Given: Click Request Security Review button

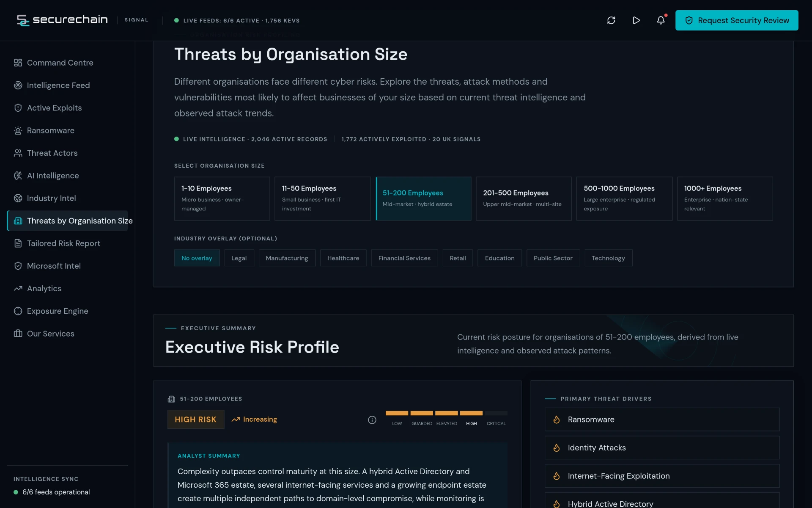Looking at the screenshot, I should pyautogui.click(x=737, y=20).
